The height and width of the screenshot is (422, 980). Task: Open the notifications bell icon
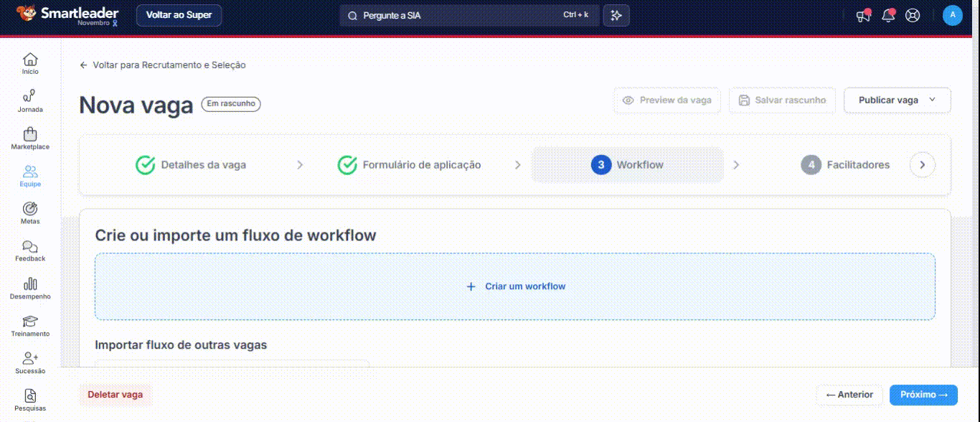[888, 16]
